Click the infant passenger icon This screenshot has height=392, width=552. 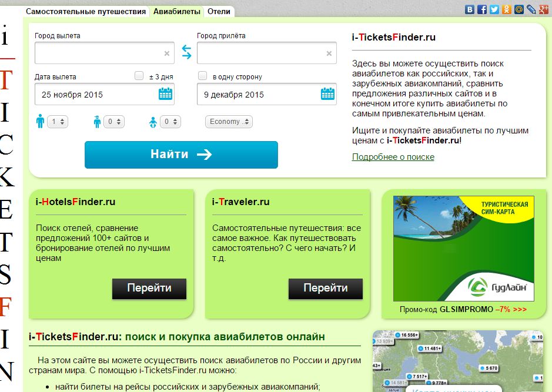click(153, 122)
